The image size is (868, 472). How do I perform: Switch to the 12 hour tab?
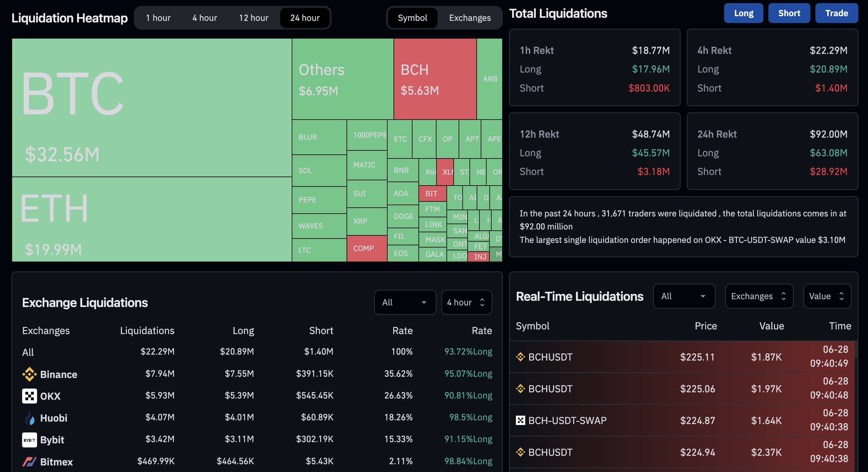(x=253, y=18)
